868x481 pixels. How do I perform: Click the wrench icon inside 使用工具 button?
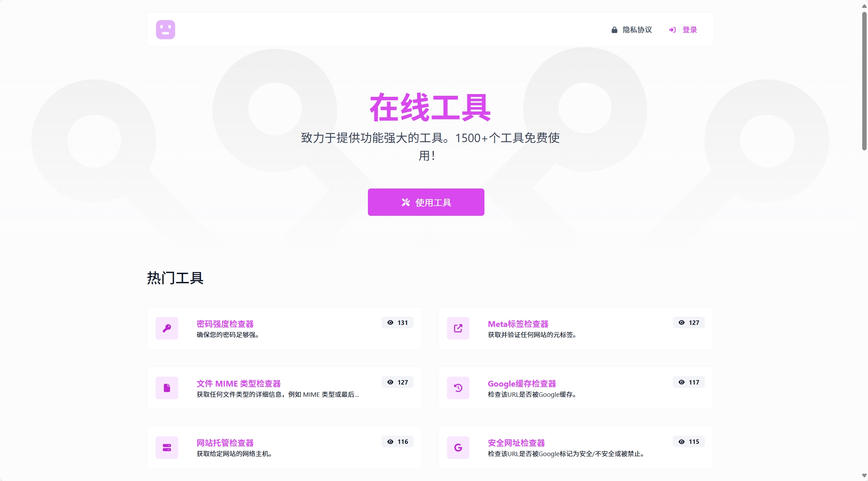tap(405, 202)
